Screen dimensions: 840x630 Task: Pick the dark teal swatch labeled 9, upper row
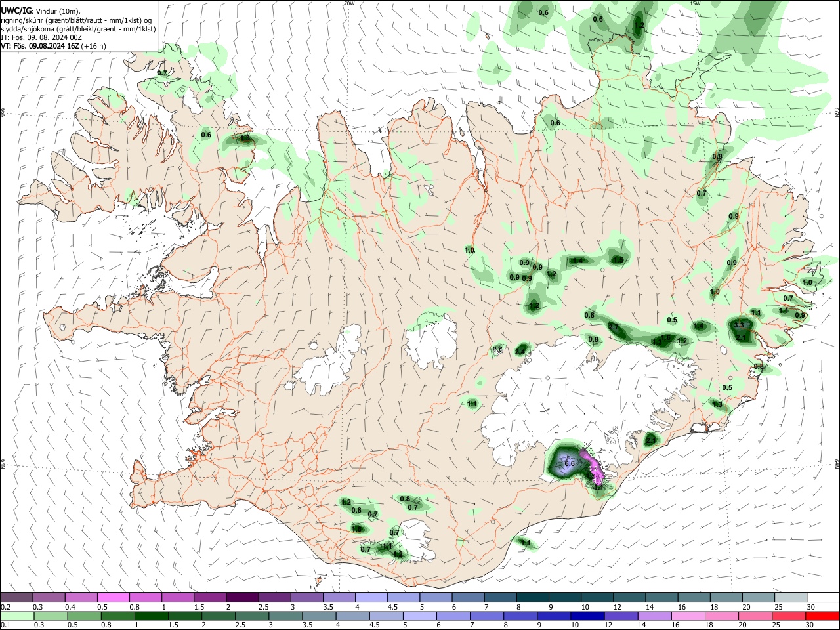click(x=564, y=597)
